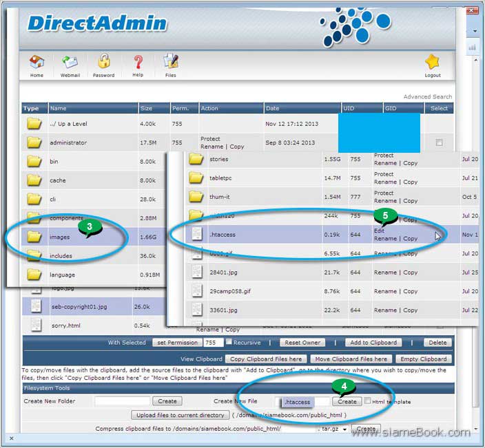Focus the Create New Folder input field
The width and height of the screenshot is (485, 448).
pos(123,401)
